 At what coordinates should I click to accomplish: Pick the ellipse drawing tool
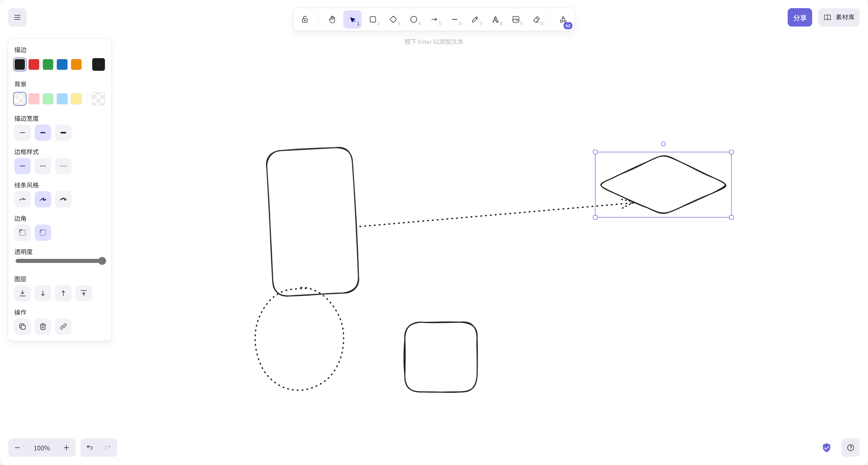(x=414, y=19)
